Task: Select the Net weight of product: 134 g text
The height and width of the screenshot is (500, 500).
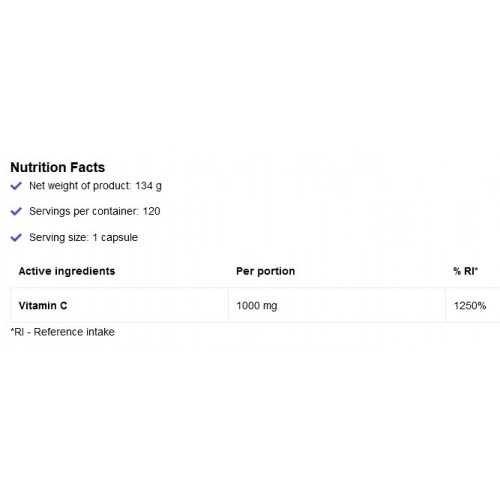Action: point(95,186)
